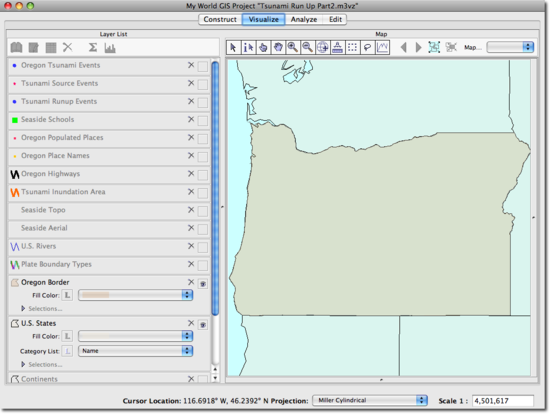
Task: Switch to the Analyze tab
Action: click(304, 20)
